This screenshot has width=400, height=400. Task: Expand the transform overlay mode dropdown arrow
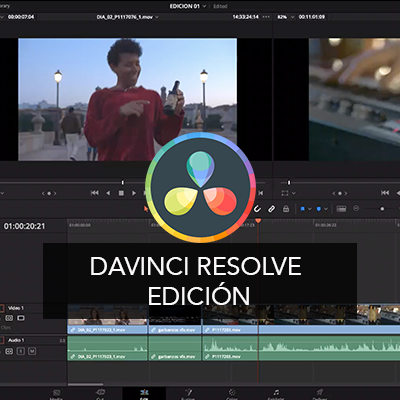294,193
